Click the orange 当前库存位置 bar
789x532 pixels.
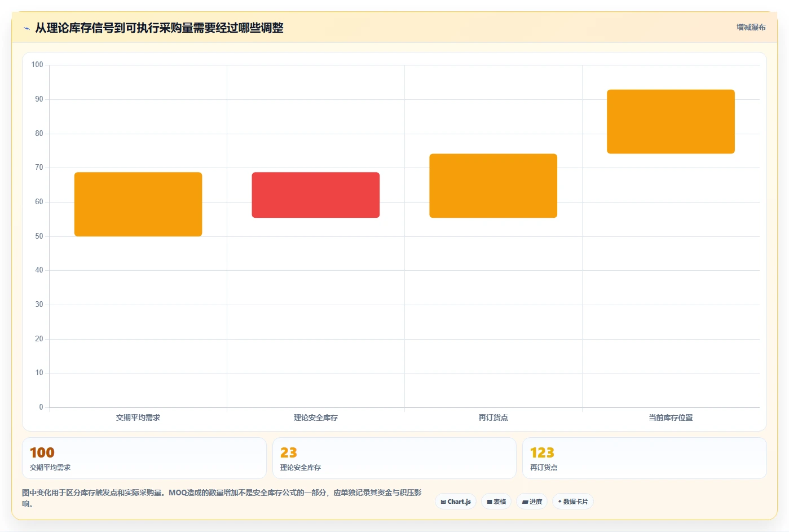click(671, 121)
